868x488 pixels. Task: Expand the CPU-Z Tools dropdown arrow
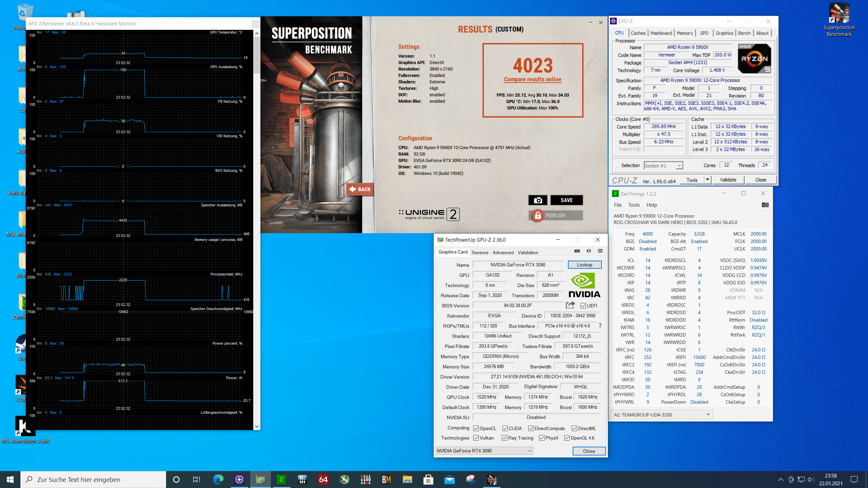pyautogui.click(x=707, y=180)
